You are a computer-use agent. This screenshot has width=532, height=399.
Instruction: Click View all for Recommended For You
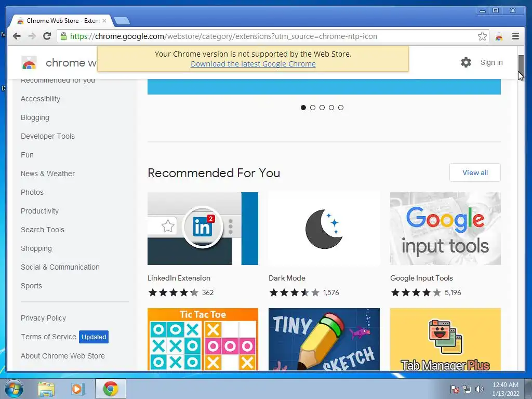pyautogui.click(x=475, y=172)
